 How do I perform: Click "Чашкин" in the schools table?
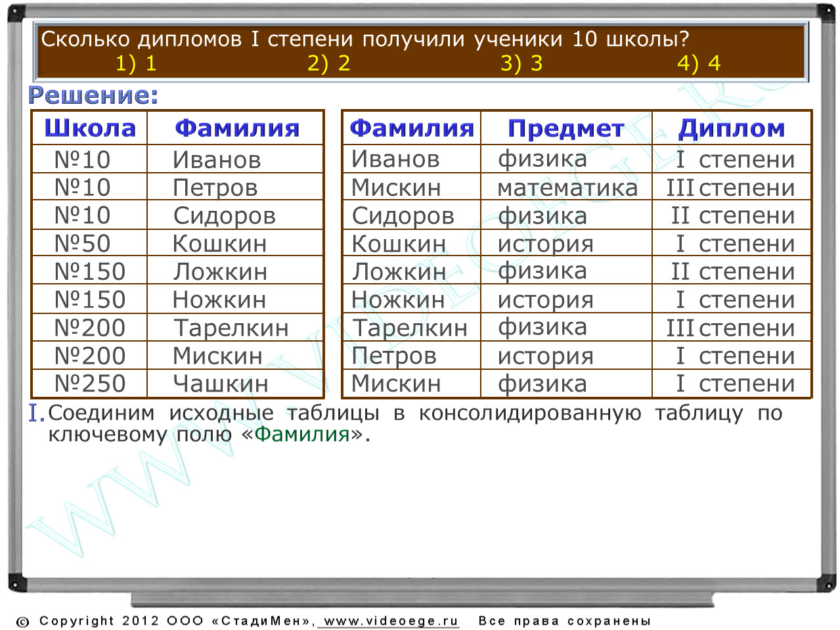click(x=221, y=384)
